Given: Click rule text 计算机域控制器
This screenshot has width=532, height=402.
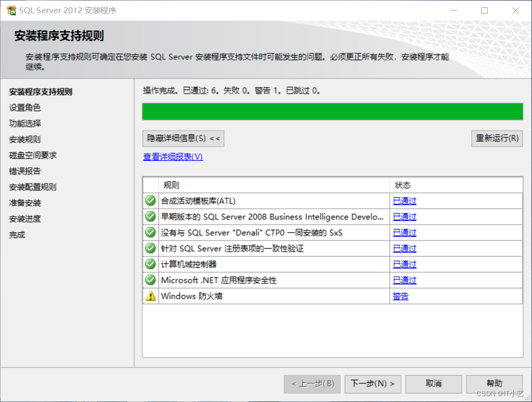Looking at the screenshot, I should pos(189,264).
